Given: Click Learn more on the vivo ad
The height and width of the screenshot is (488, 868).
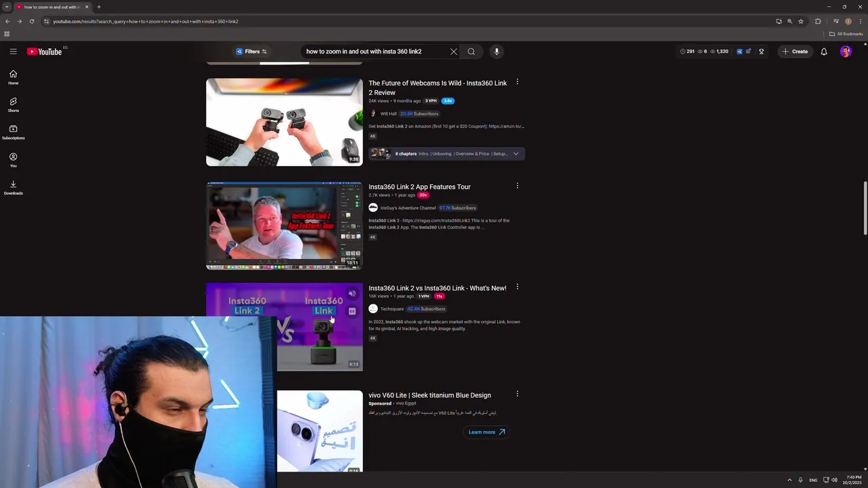Looking at the screenshot, I should pos(487,432).
